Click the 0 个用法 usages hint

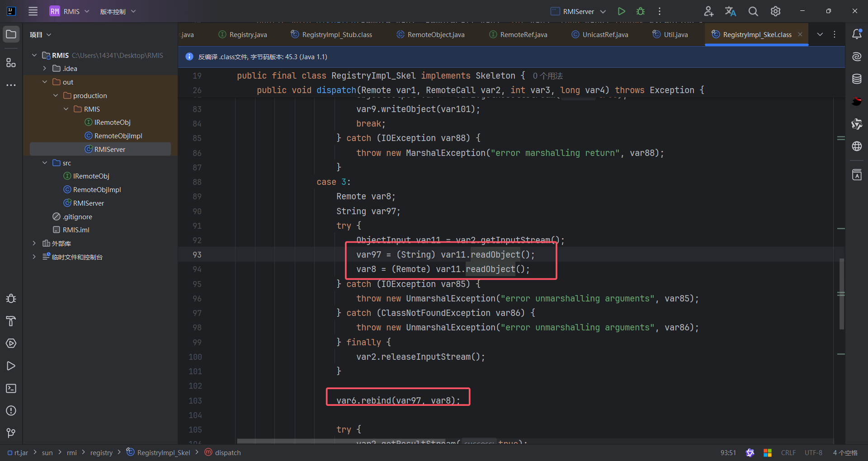pos(547,76)
